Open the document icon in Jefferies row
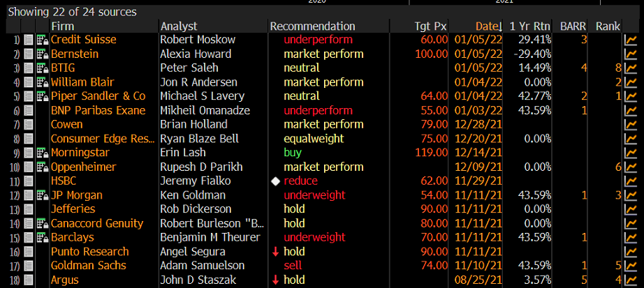 pos(29,210)
